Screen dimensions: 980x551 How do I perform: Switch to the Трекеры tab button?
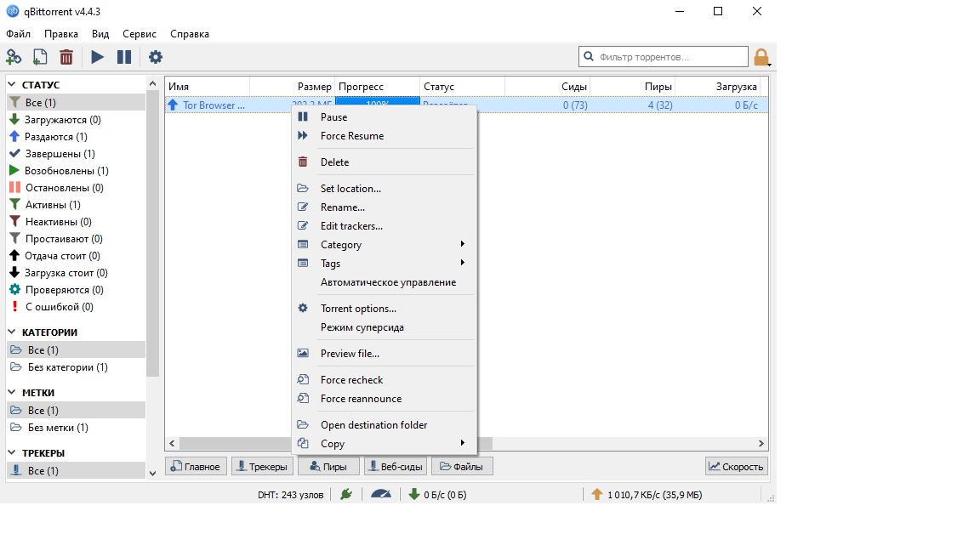tap(262, 466)
